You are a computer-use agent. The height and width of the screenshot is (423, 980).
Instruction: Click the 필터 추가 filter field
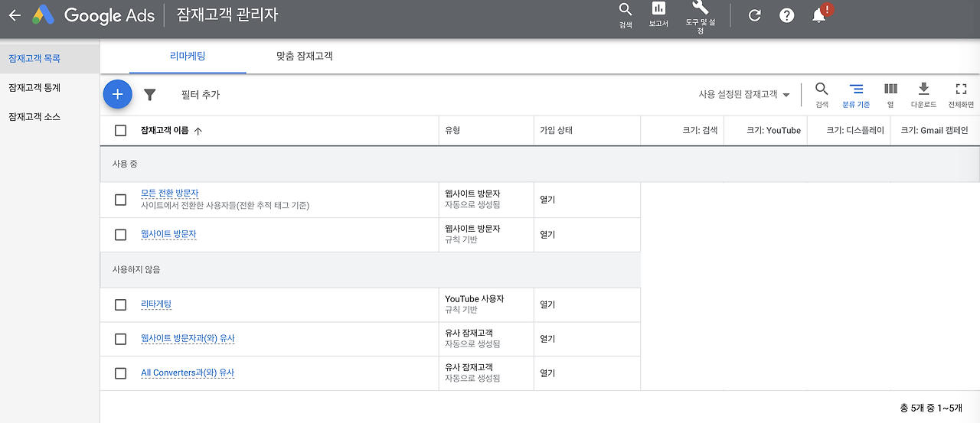201,95
